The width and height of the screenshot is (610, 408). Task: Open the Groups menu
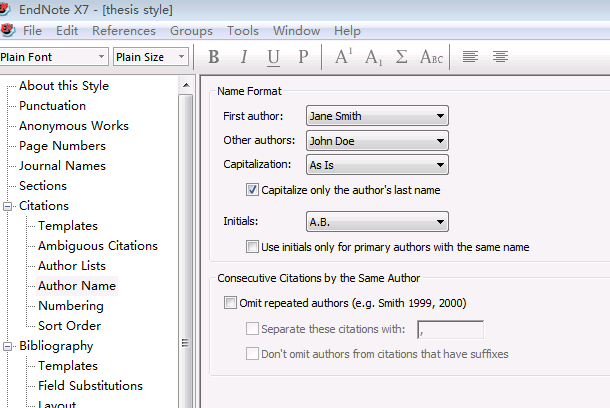191,31
